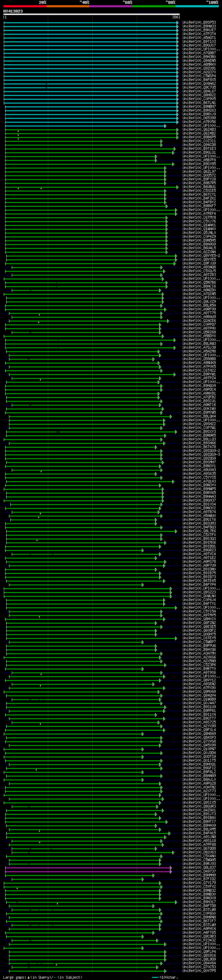Image resolution: width=222 pixels, height=980 pixels.
Task: Select the UniRef100_Q6Z4B3 label
Action: point(199,129)
